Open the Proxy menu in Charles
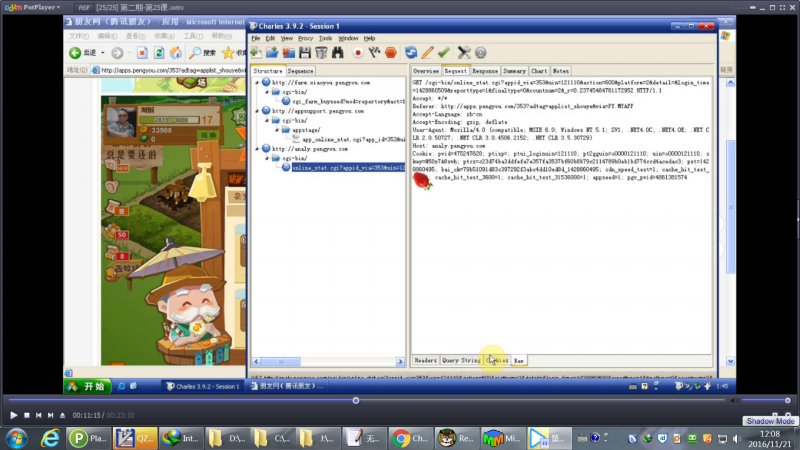800x450 pixels. point(305,38)
